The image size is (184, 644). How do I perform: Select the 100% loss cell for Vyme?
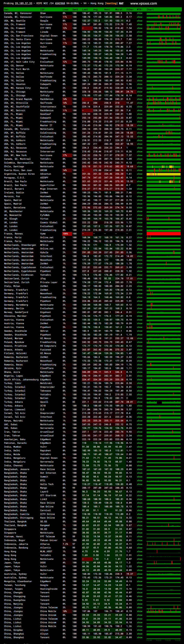pyautogui.click(x=67, y=234)
